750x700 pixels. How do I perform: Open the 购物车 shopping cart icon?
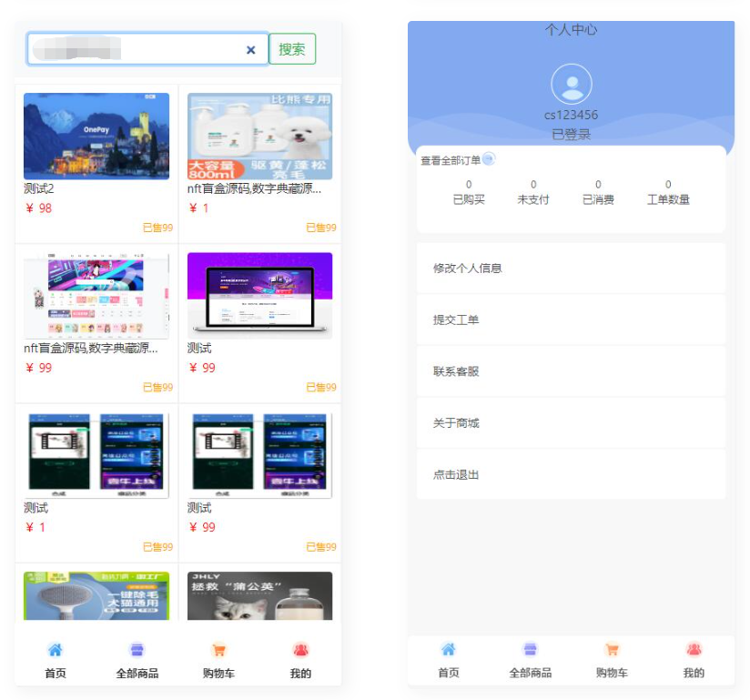tap(218, 648)
